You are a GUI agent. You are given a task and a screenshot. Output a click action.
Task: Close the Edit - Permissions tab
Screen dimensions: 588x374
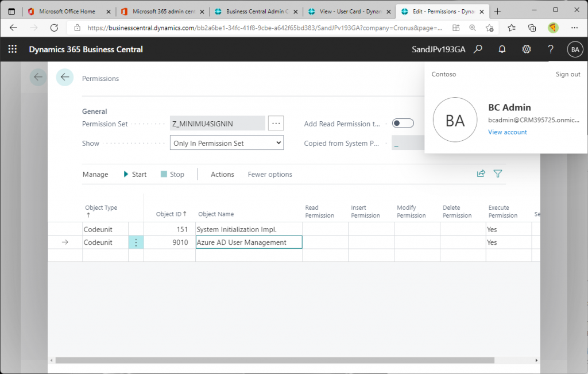(x=482, y=11)
